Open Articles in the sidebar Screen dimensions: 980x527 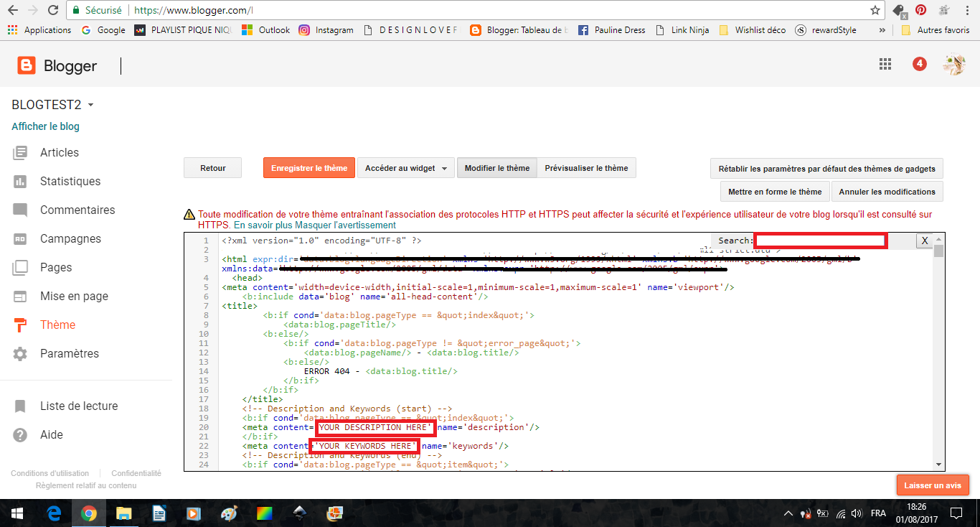point(60,152)
